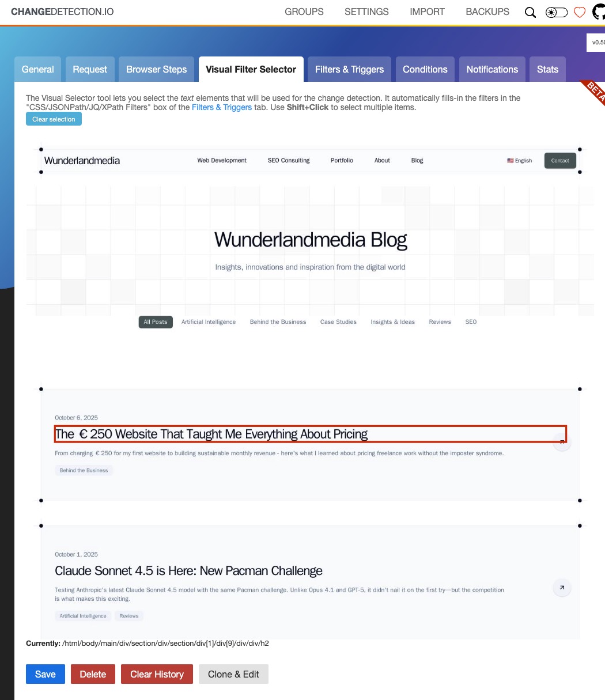The image size is (605, 700).
Task: Switch to the Filters & Triggers tab
Action: pyautogui.click(x=350, y=69)
